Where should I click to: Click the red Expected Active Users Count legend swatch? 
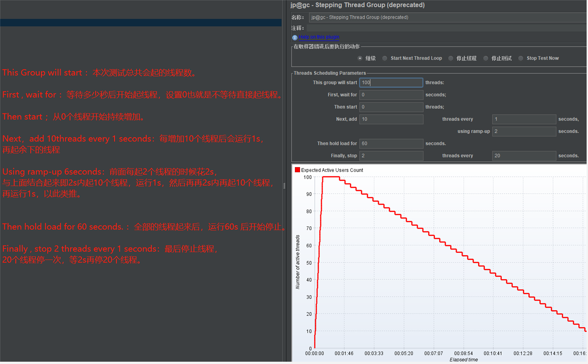click(297, 170)
